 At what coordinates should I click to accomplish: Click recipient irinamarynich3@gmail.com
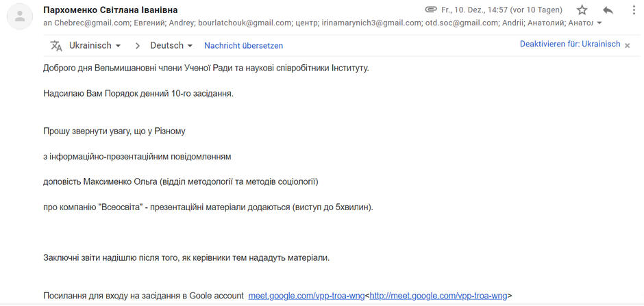coord(371,23)
